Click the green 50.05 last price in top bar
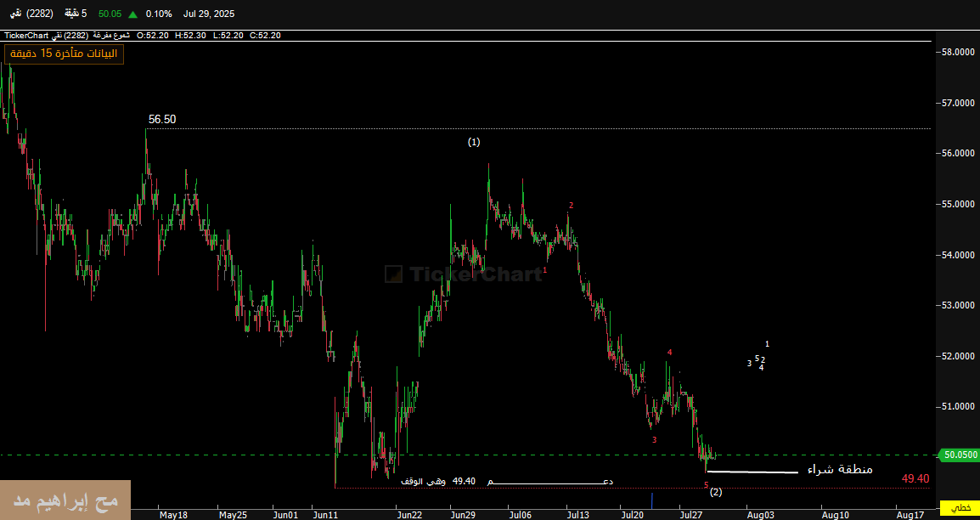The image size is (980, 520). pos(110,14)
